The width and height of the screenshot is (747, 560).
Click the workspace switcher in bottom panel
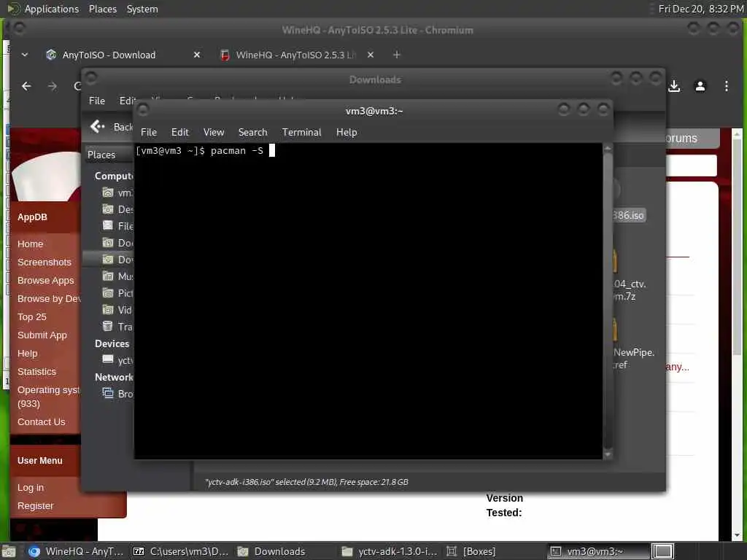point(662,551)
